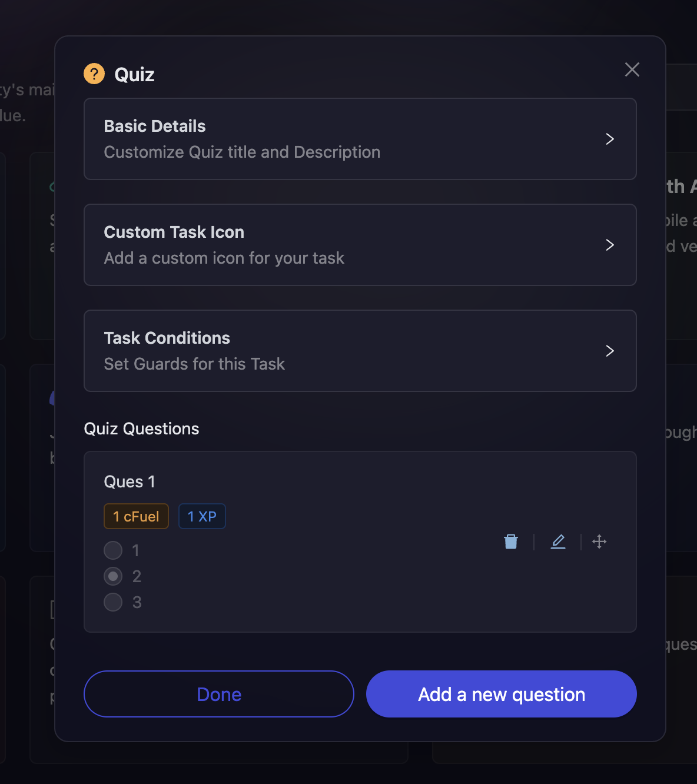Expand Basic Details via its chevron arrow
The width and height of the screenshot is (697, 784).
[x=610, y=139]
